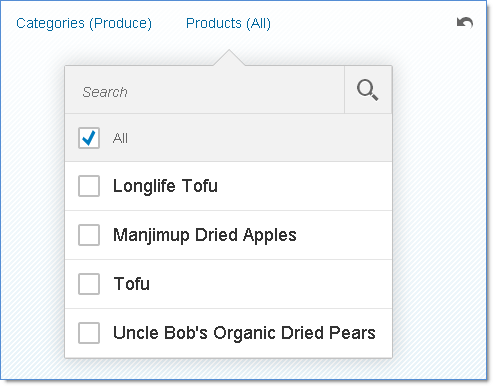Choose the Manjimup Dried Apples label

pos(205,235)
